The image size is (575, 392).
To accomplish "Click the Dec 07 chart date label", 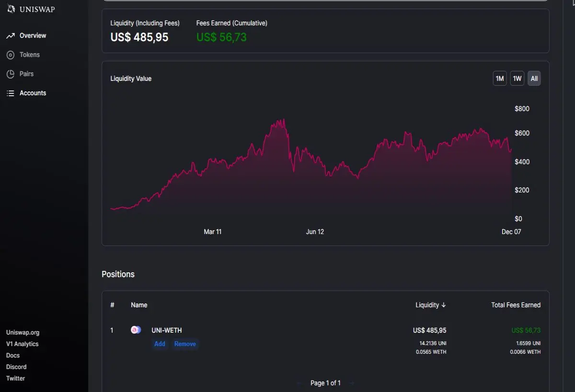I will tap(511, 232).
